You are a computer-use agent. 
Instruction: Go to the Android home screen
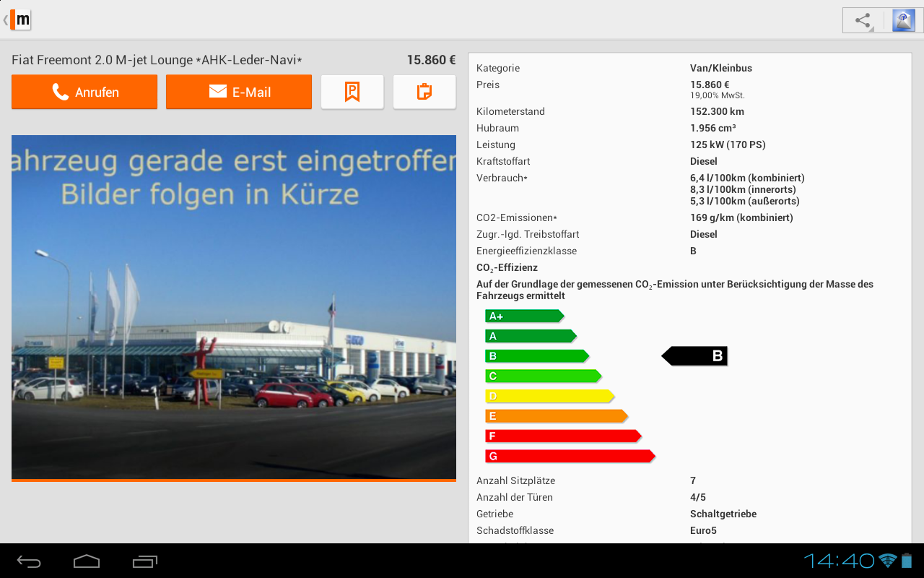click(87, 561)
